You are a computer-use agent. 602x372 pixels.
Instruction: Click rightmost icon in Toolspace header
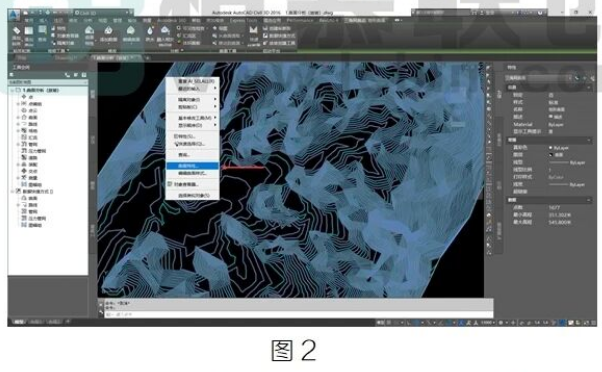[84, 75]
